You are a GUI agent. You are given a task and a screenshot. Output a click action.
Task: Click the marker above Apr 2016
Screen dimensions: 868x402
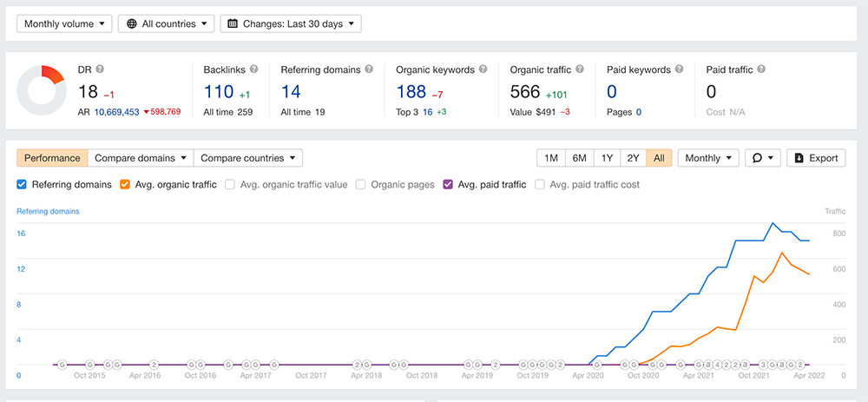pyautogui.click(x=154, y=365)
